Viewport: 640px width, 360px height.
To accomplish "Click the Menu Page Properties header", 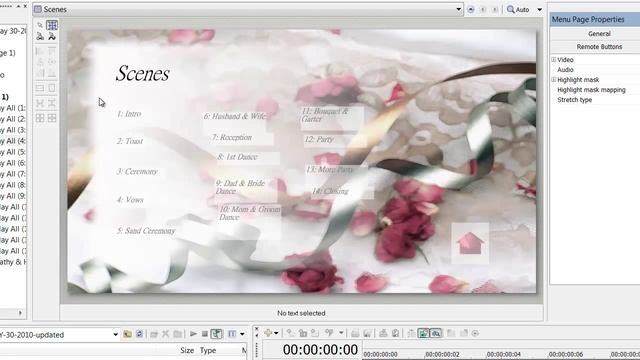I will (x=595, y=19).
